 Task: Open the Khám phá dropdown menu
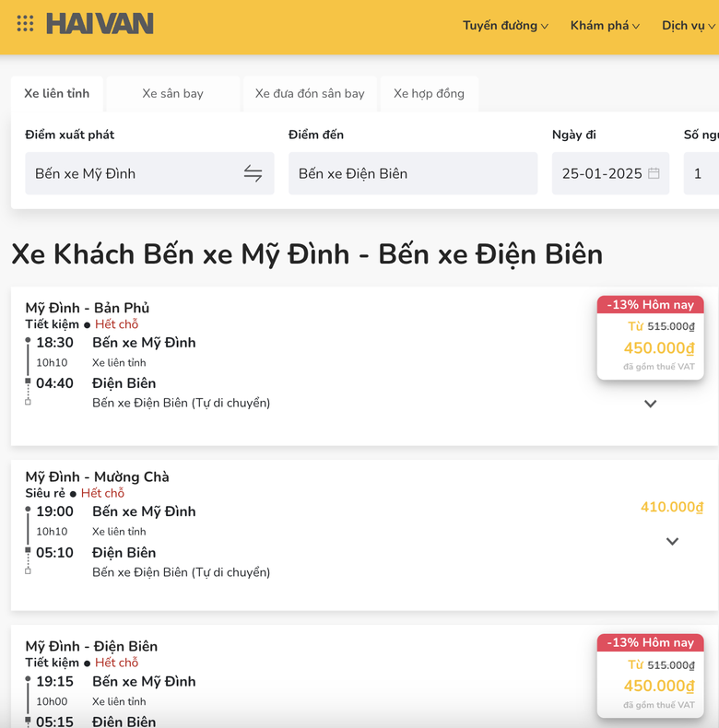605,26
